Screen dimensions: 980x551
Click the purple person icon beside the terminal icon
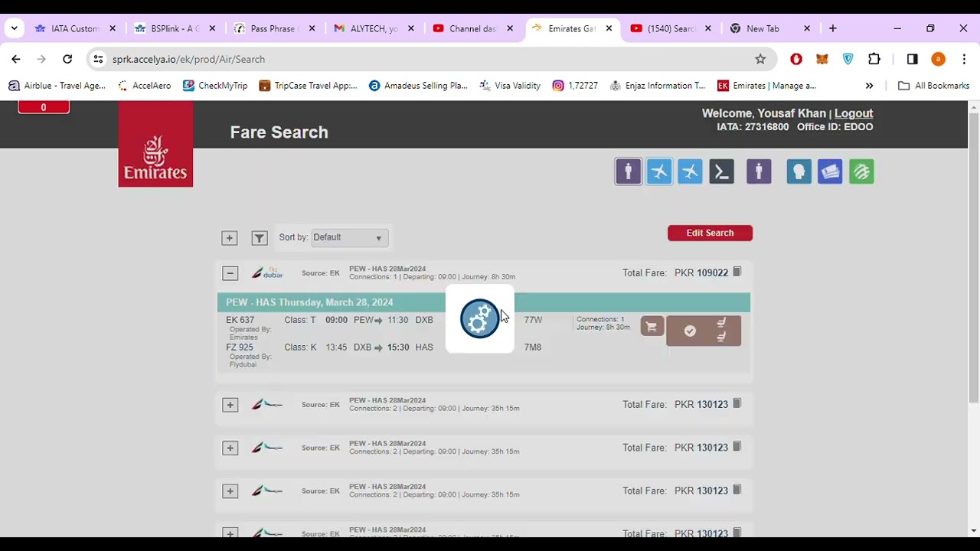point(759,171)
